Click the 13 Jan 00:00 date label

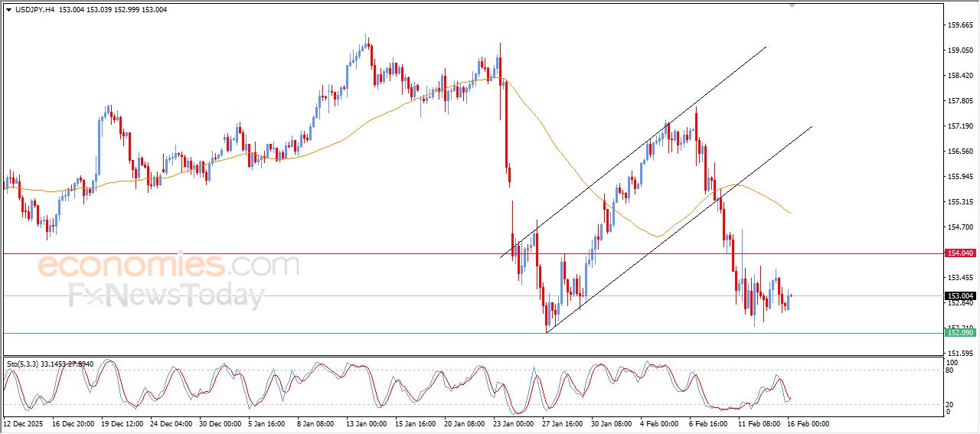pyautogui.click(x=367, y=423)
